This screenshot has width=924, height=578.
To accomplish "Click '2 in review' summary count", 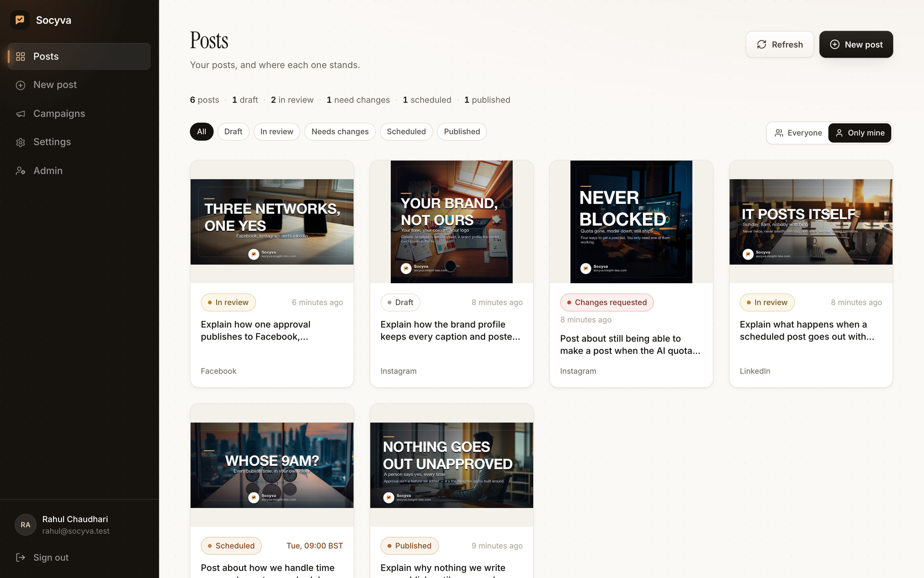I will pos(292,100).
